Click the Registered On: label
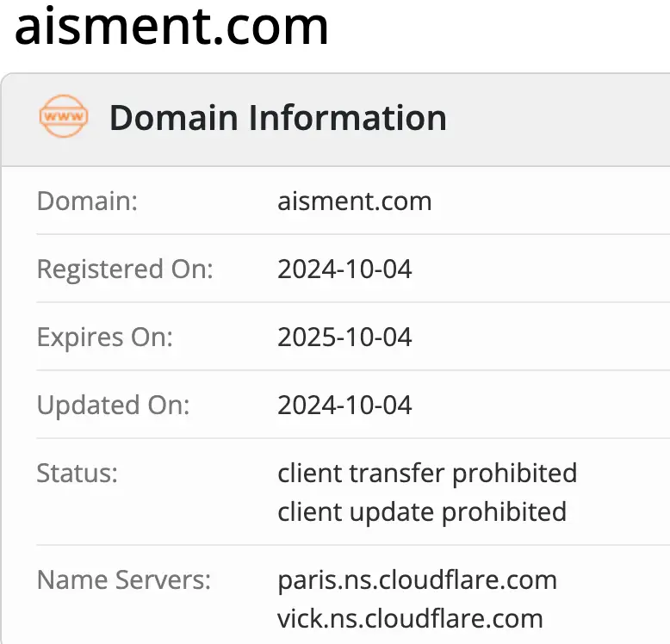The image size is (670, 644). [x=125, y=269]
